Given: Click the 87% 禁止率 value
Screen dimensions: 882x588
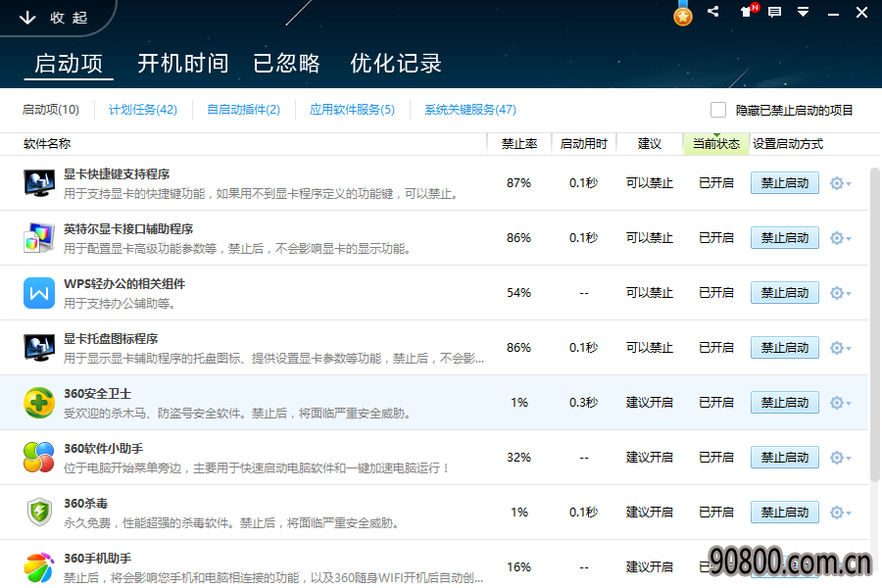Looking at the screenshot, I should (518, 183).
